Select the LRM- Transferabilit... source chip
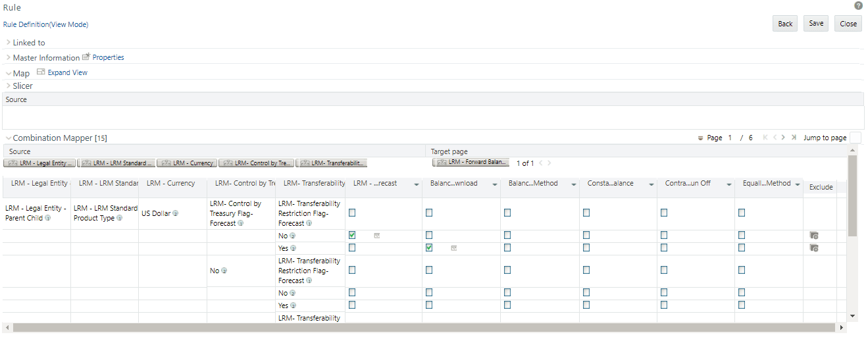 [332, 163]
